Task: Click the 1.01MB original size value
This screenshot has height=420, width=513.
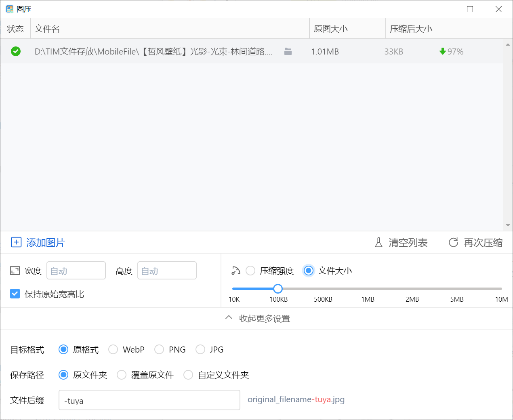Action: point(325,51)
